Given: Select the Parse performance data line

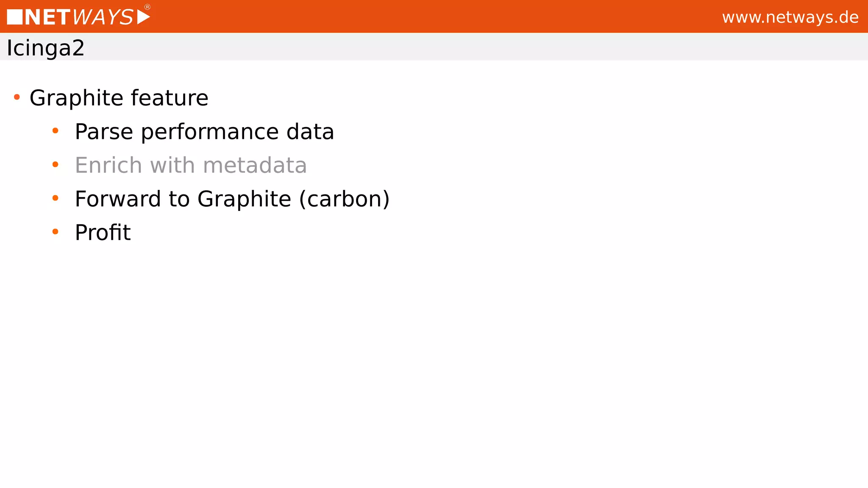Looking at the screenshot, I should click(x=204, y=131).
